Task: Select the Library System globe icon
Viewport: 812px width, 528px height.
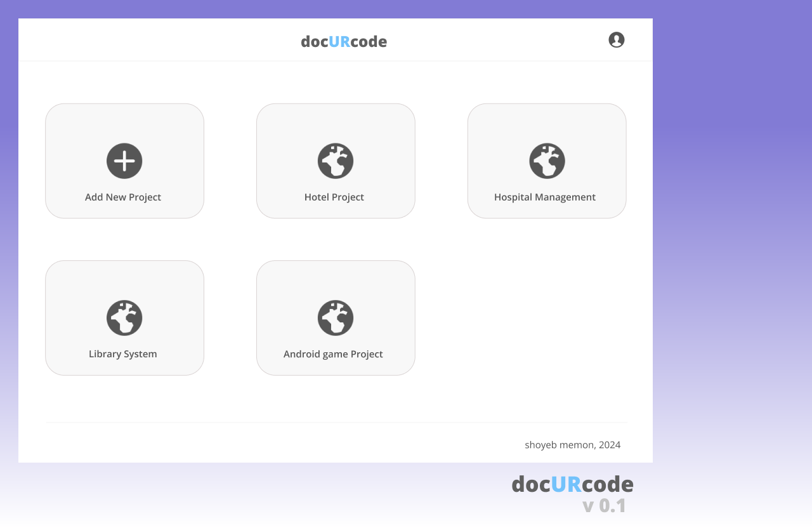Action: (124, 318)
